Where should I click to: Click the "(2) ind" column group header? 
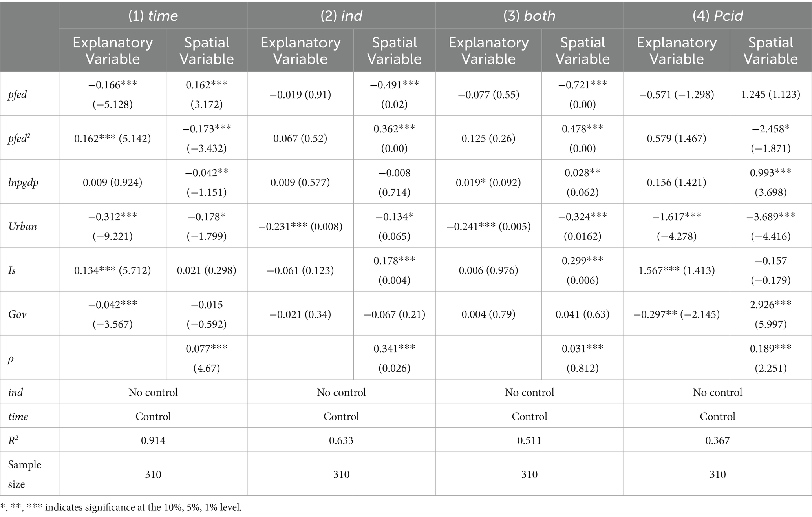tap(341, 16)
